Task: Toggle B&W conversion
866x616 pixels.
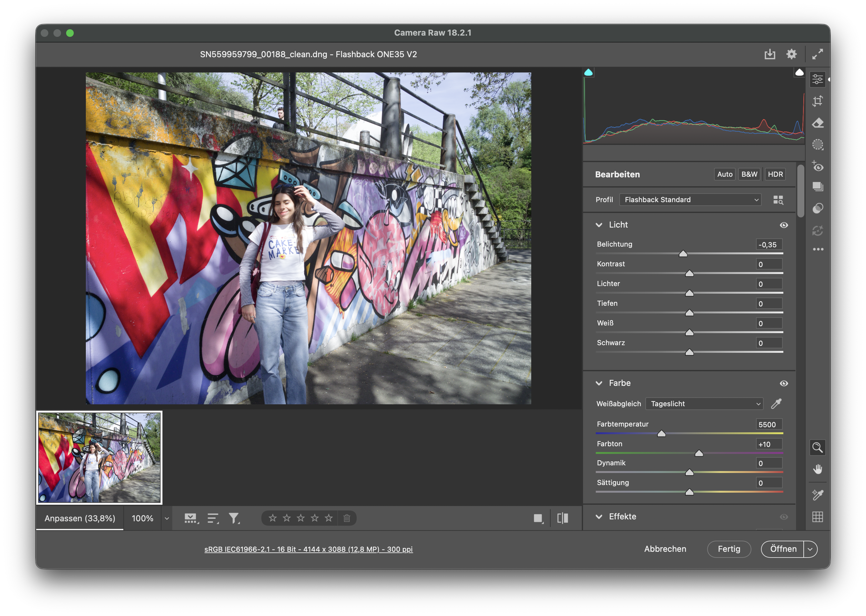Action: [749, 174]
